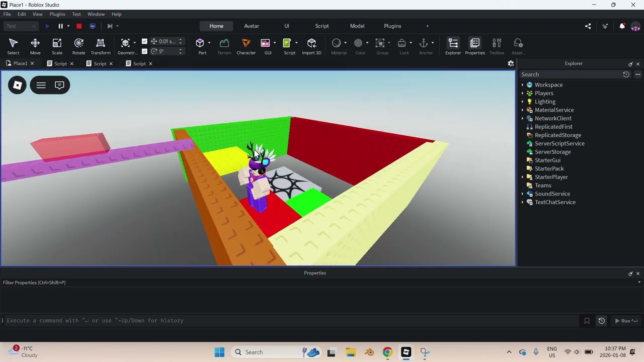The width and height of the screenshot is (644, 362).
Task: Expand the TextChatService node
Action: click(x=522, y=202)
